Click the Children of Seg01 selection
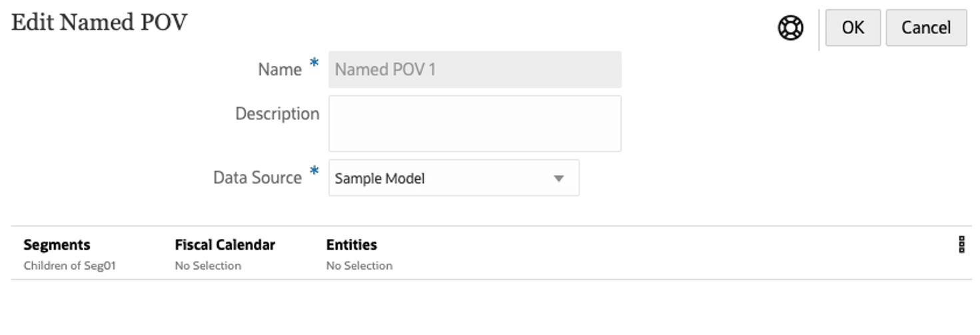 tap(69, 266)
